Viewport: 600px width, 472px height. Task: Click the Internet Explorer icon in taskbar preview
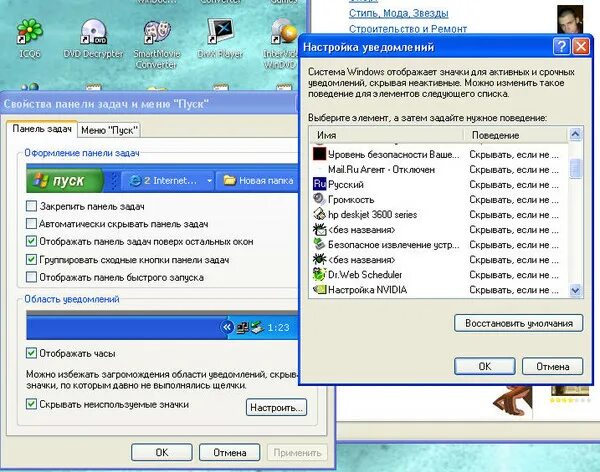pos(135,181)
